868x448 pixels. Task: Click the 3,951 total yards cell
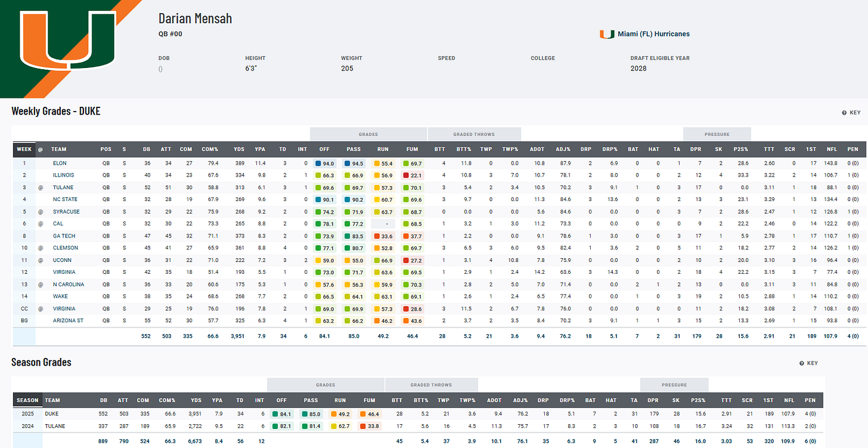coord(237,336)
